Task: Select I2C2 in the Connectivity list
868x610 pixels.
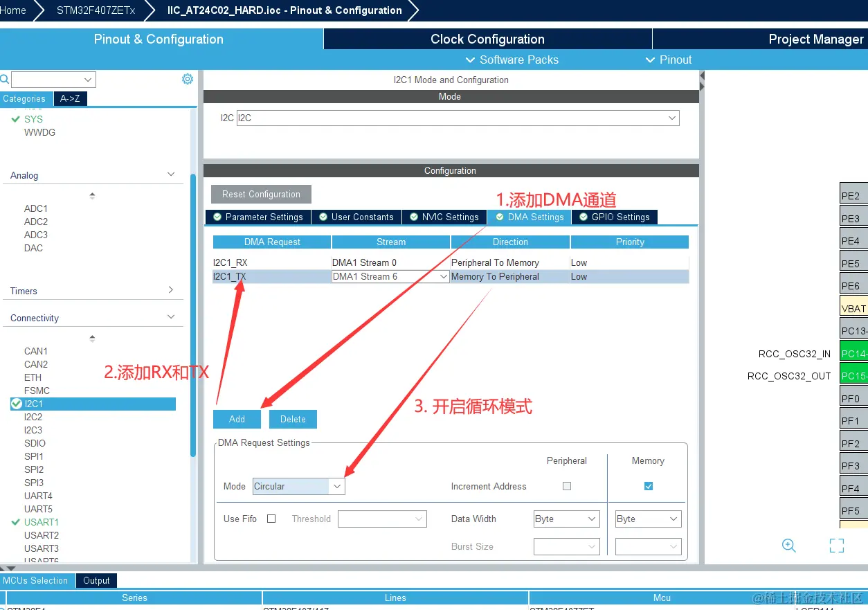Action: pos(33,417)
